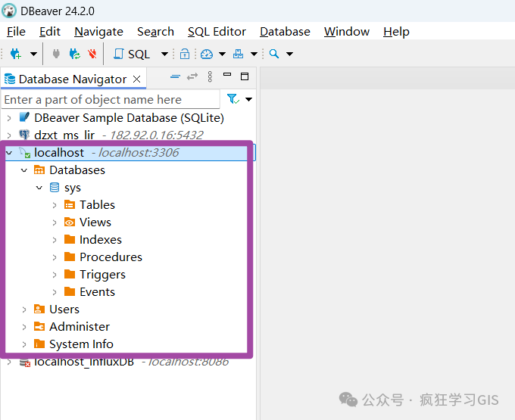
Task: Click the New Database Connection plug icon
Action: 15,54
